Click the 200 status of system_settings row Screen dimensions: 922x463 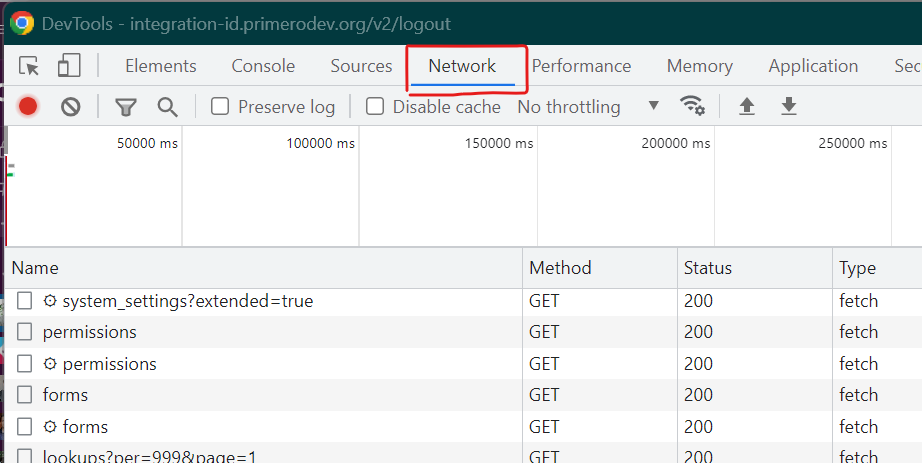[x=698, y=301]
